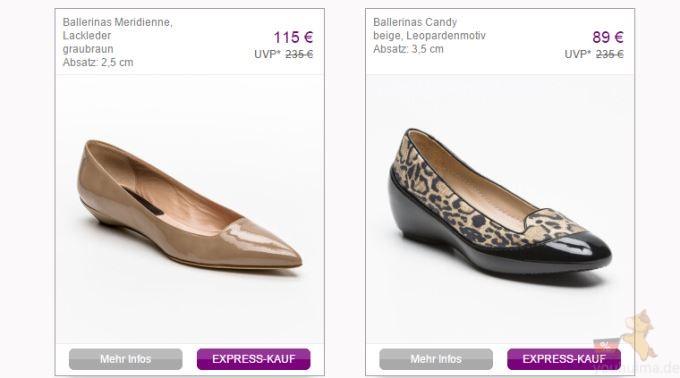Click the 115 € price
Screen dimensions: 680x378
click(x=293, y=38)
